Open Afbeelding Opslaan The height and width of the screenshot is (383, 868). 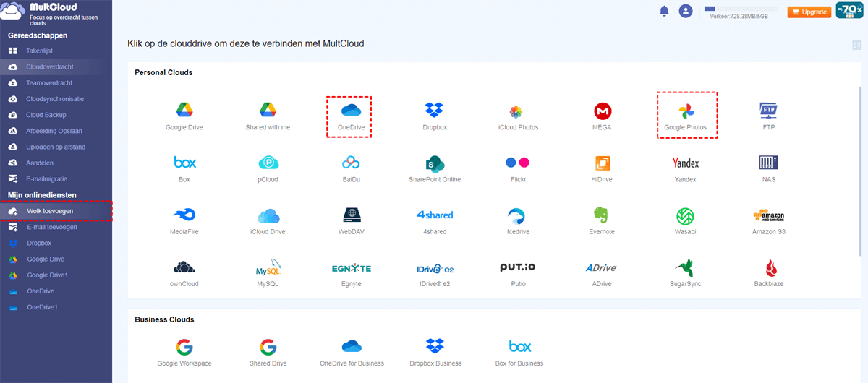point(56,131)
